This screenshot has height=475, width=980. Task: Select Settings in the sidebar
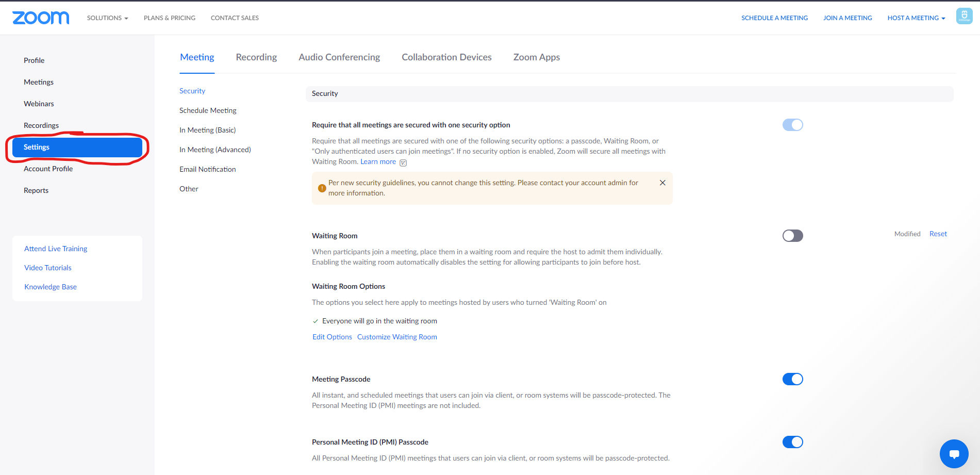pos(77,147)
